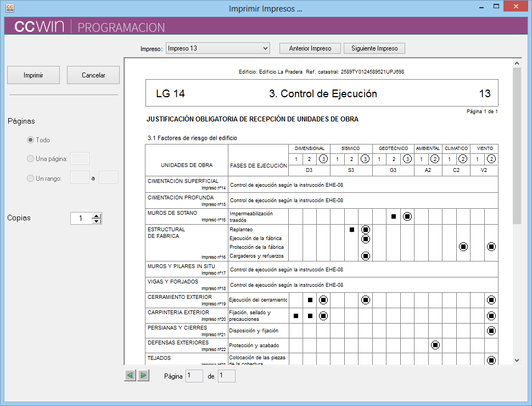Click the range end page field

[x=108, y=177]
